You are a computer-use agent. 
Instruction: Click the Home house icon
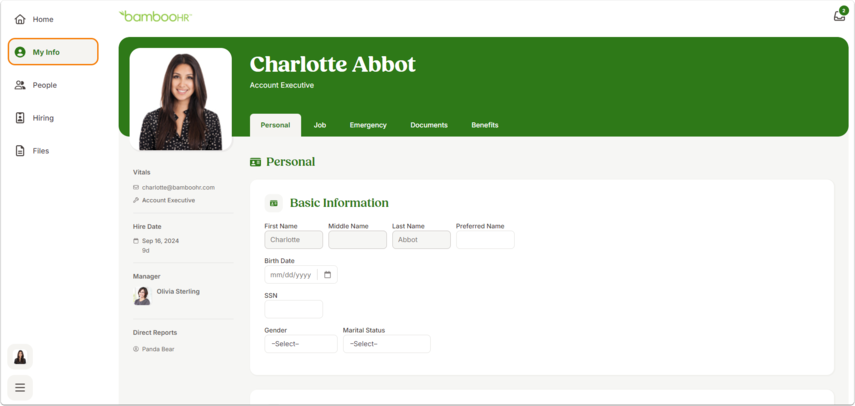coord(20,20)
